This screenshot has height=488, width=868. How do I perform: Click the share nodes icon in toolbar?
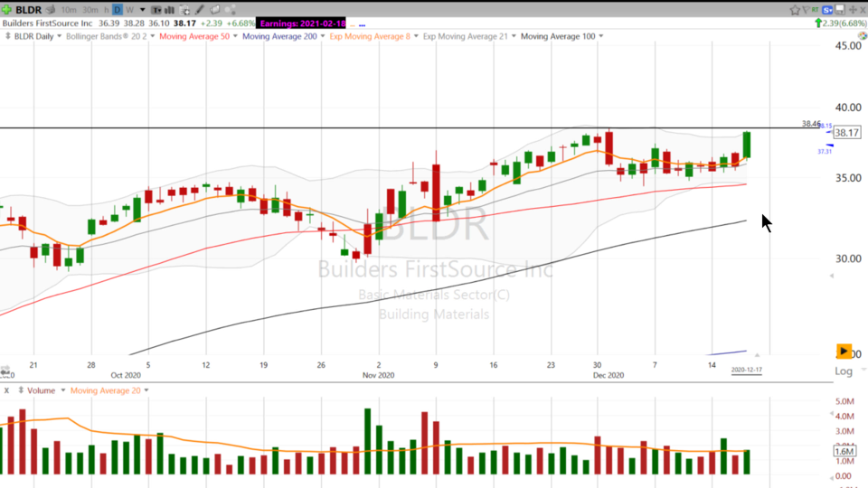coord(231,9)
